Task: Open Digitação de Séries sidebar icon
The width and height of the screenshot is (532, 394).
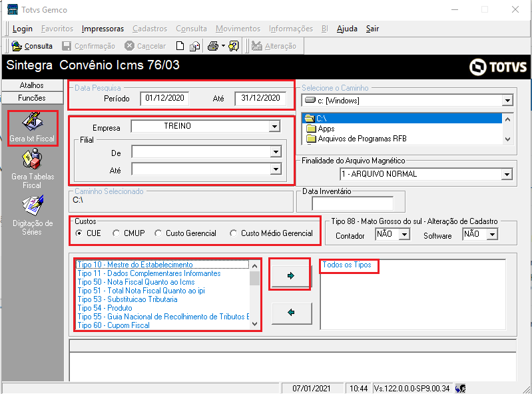Action: point(33,205)
